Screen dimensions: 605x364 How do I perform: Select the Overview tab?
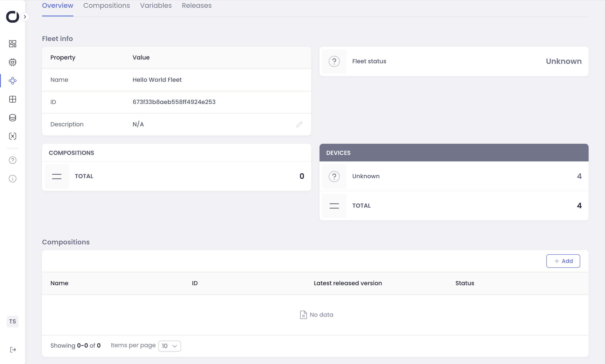click(57, 6)
